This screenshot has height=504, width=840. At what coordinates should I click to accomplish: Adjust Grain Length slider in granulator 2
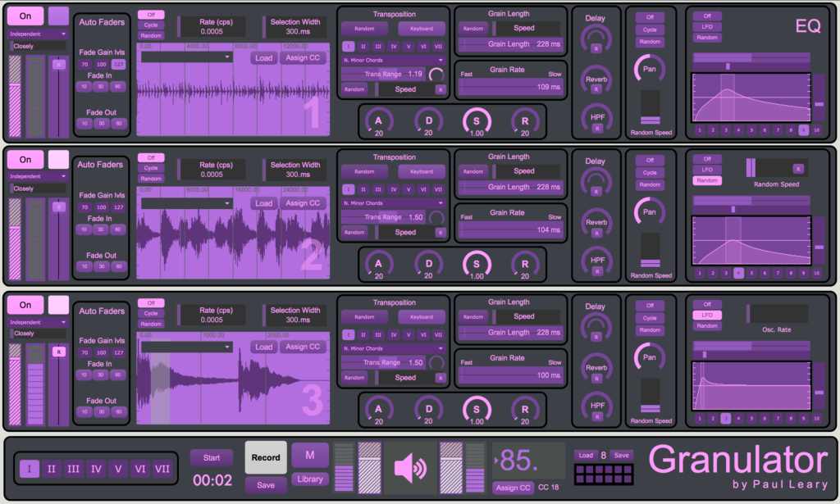[510, 188]
